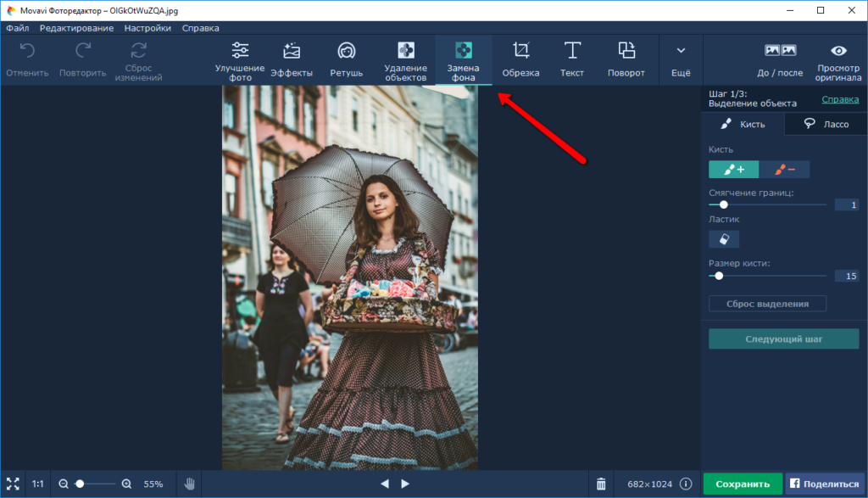Switch to the Лассо tab
Viewport: 868px width, 498px height.
click(826, 124)
